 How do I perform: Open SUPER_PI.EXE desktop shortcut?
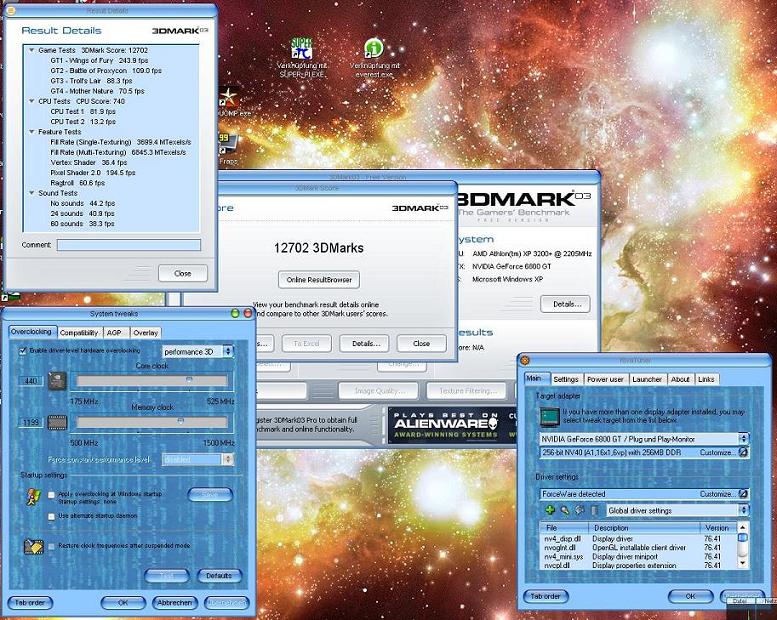[x=302, y=57]
